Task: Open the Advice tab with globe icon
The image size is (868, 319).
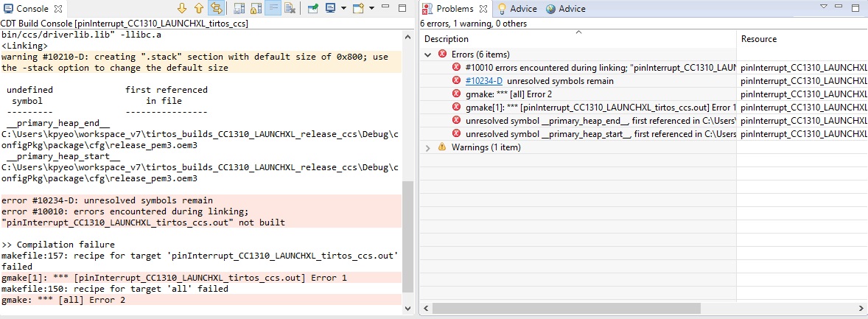Action: tap(566, 9)
